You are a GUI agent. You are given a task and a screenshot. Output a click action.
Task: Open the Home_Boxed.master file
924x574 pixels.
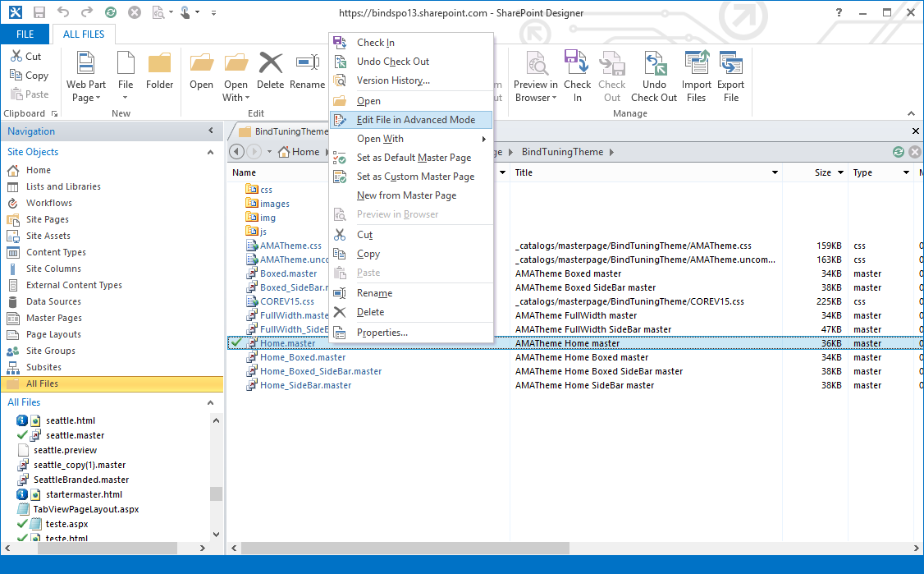tap(303, 357)
